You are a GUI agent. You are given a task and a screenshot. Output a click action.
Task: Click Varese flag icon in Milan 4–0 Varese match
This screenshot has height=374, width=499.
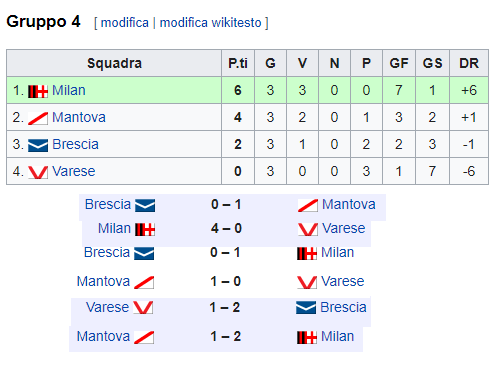pyautogui.click(x=308, y=229)
